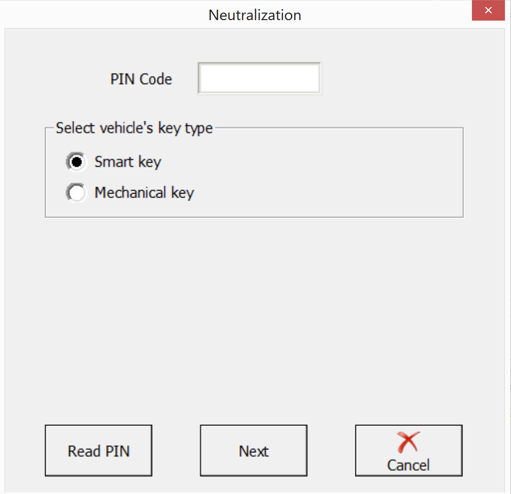Image resolution: width=511 pixels, height=494 pixels.
Task: Click the white X close icon in title bar
Action: tap(488, 10)
